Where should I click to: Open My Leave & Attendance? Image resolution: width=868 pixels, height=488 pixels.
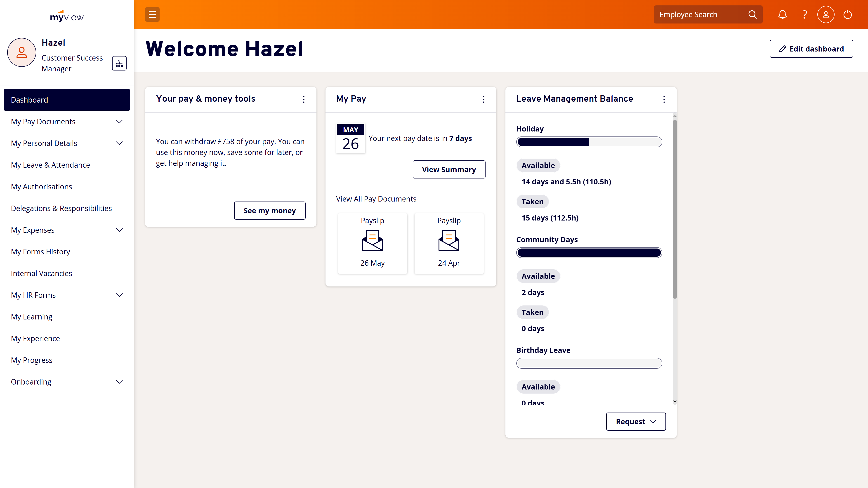pos(67,165)
